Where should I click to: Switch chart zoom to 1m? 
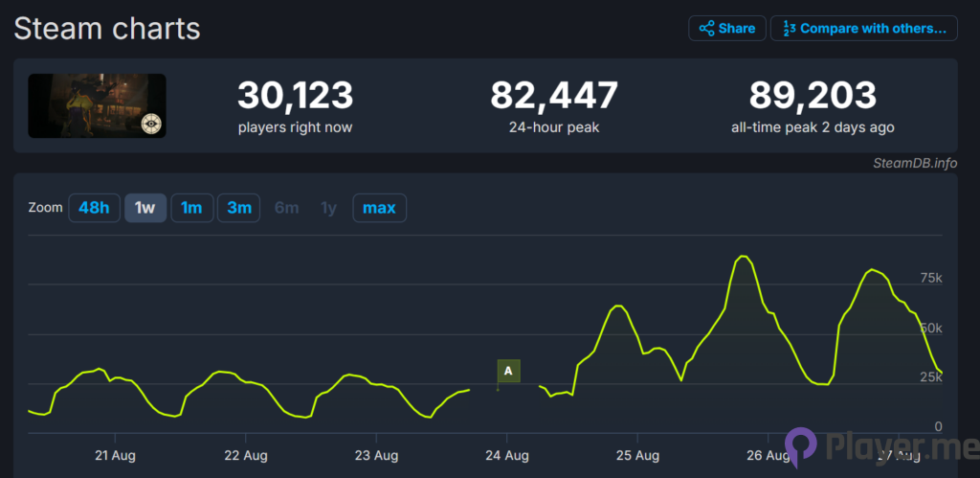click(x=191, y=208)
